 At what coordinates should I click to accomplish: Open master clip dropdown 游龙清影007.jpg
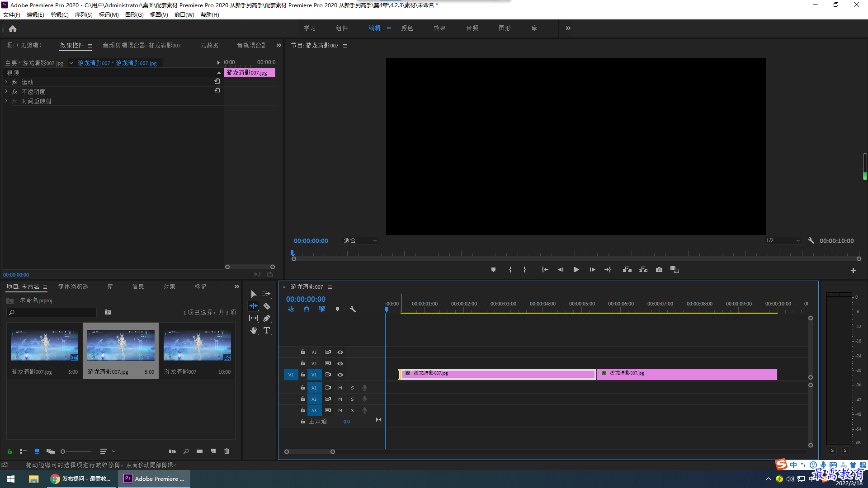pos(71,63)
